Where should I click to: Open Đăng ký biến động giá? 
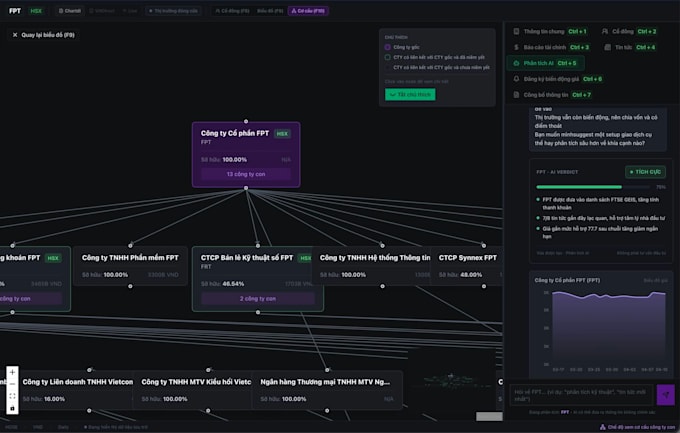pos(558,79)
